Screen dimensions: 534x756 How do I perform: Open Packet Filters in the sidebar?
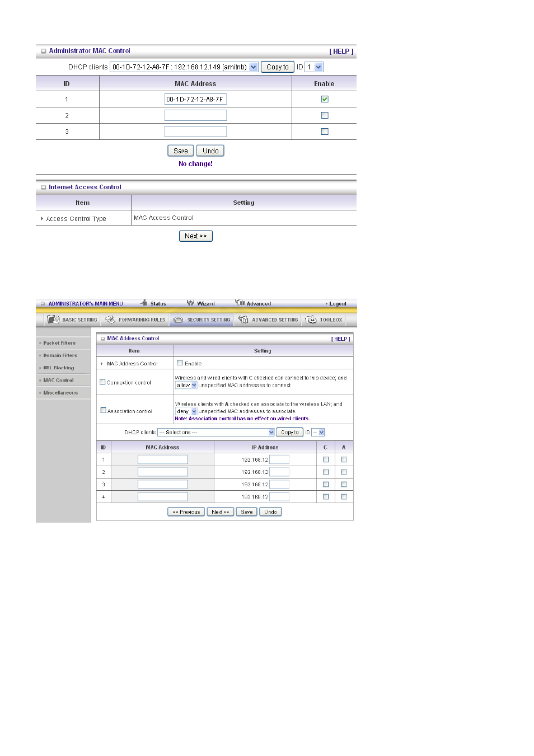coord(59,343)
